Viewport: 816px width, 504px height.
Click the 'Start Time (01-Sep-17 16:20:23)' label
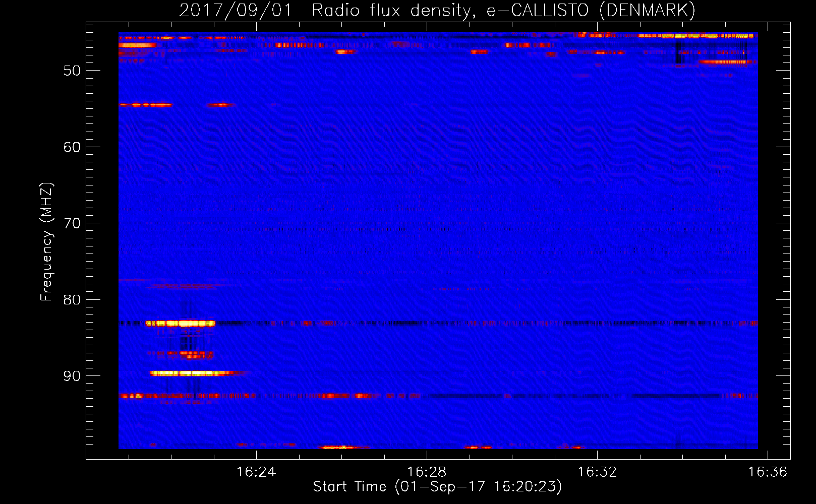[437, 487]
